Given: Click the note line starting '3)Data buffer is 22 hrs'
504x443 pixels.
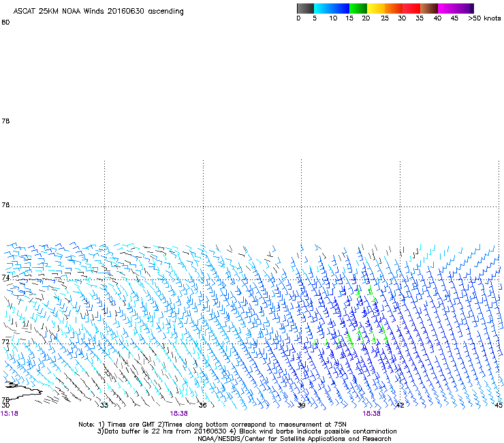Looking at the screenshot, I should coord(247,431).
